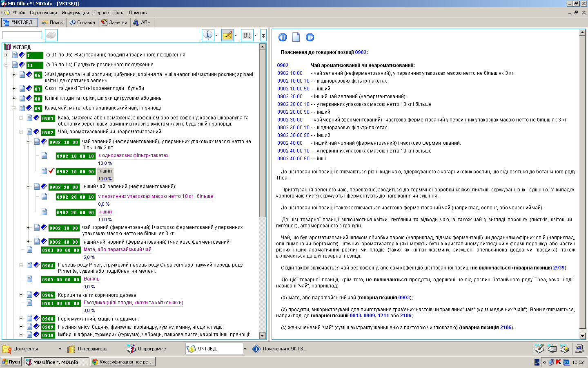Open the Файл menu
The height and width of the screenshot is (368, 588).
point(19,13)
